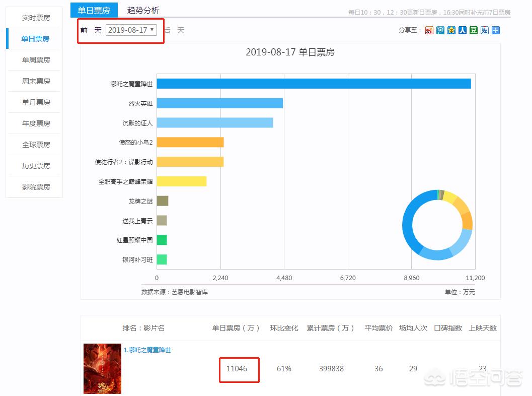Share to Tencent Weibo icon
The image size is (532, 396).
tap(440, 30)
